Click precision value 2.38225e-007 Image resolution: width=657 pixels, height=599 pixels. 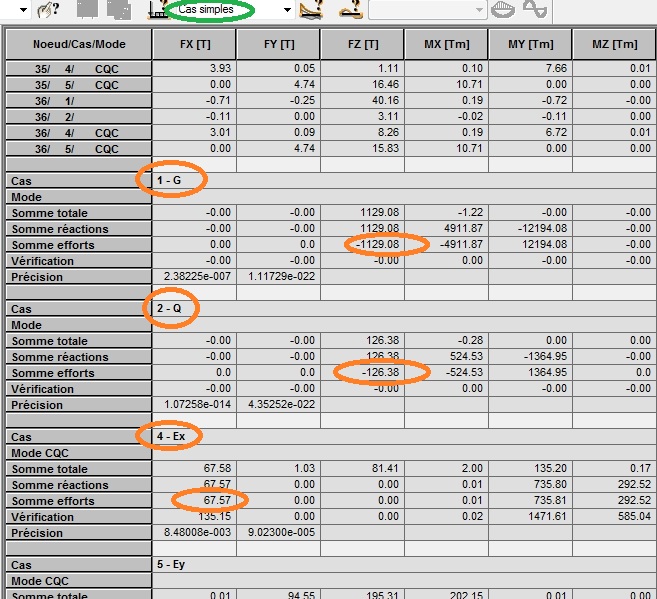[195, 276]
